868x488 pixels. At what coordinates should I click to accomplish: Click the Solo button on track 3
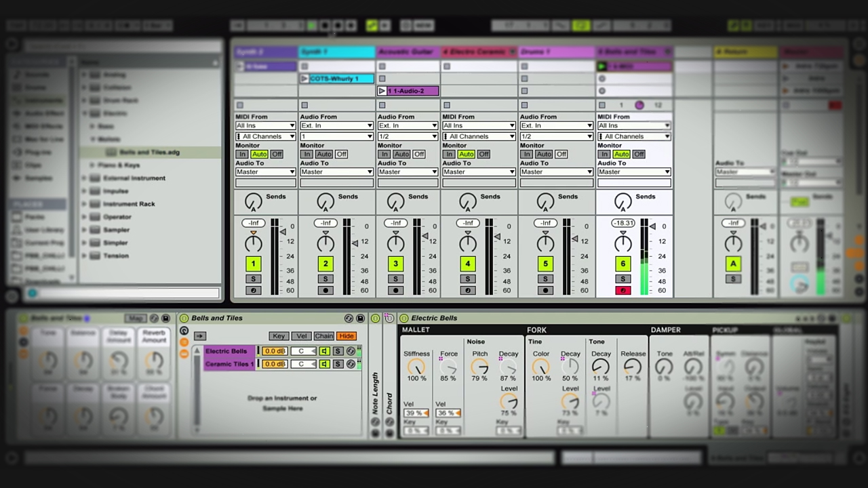pyautogui.click(x=396, y=279)
